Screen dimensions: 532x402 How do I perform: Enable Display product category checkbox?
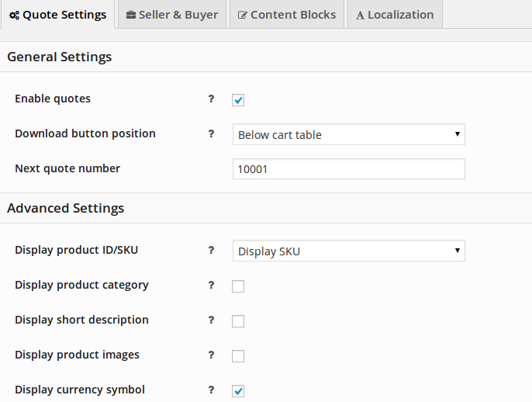(x=238, y=286)
